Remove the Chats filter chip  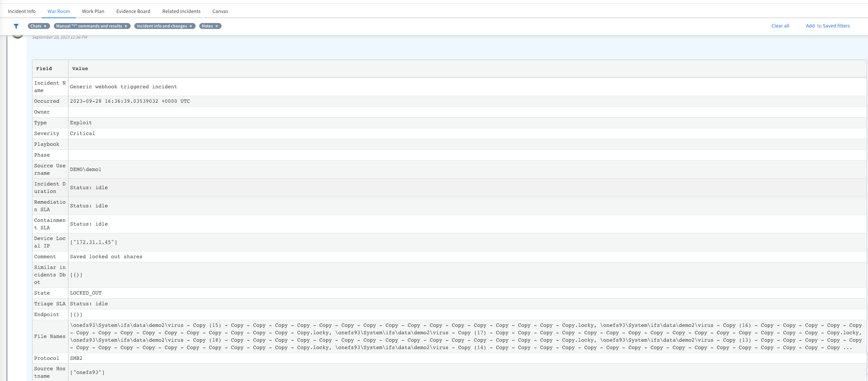coord(45,26)
